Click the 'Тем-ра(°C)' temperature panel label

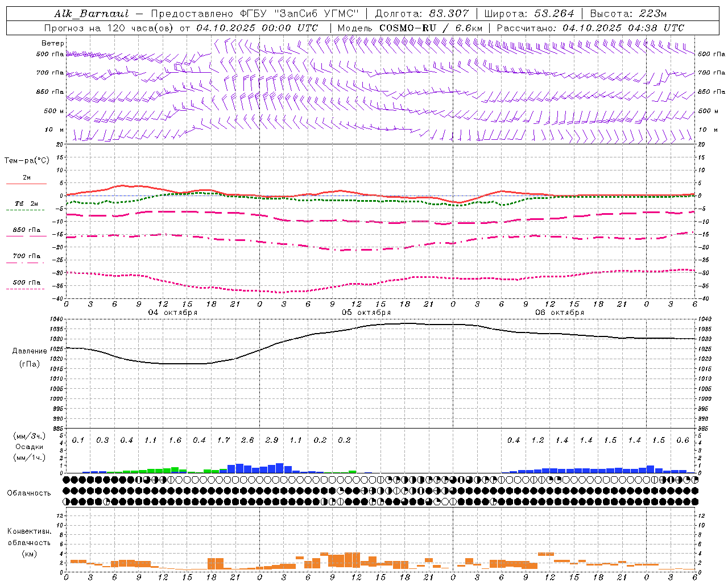[27, 161]
